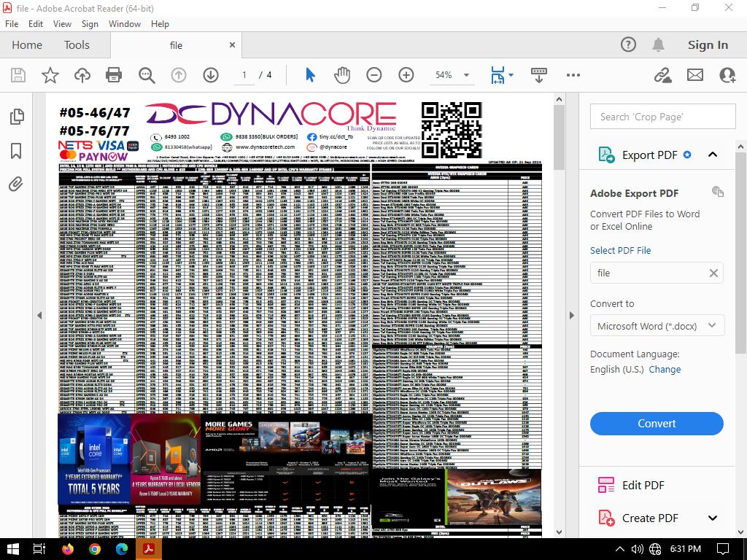Viewport: 747px width, 560px height.
Task: Close the 'file' document tab
Action: [233, 44]
